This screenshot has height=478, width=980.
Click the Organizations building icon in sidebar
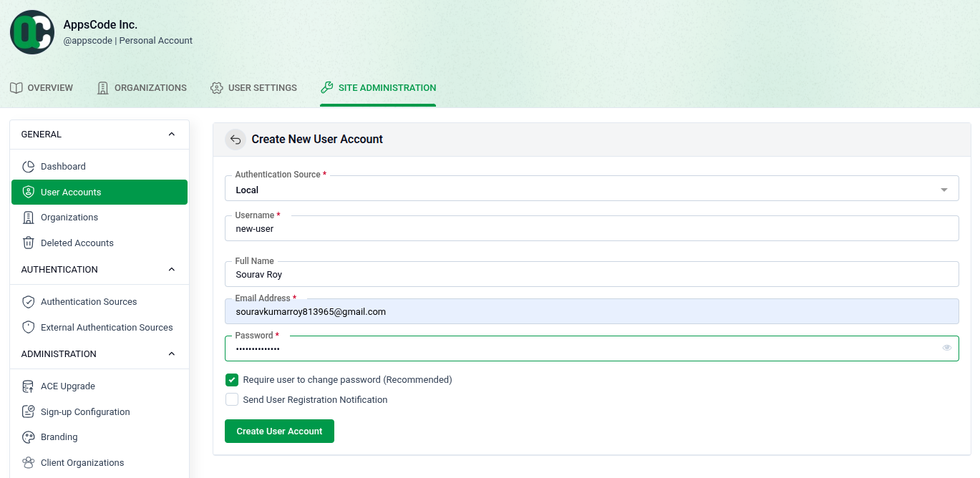[x=27, y=217]
